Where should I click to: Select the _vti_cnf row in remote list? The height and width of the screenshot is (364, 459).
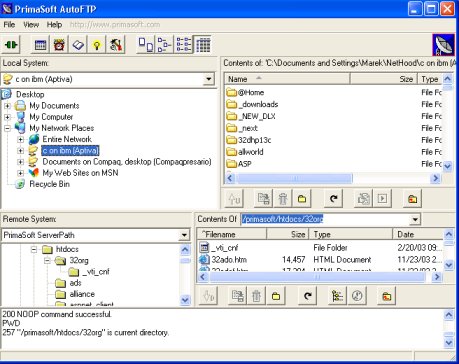click(321, 248)
